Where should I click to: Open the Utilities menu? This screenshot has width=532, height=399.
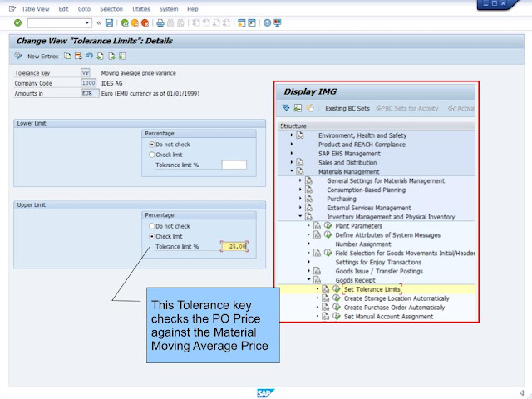[141, 9]
